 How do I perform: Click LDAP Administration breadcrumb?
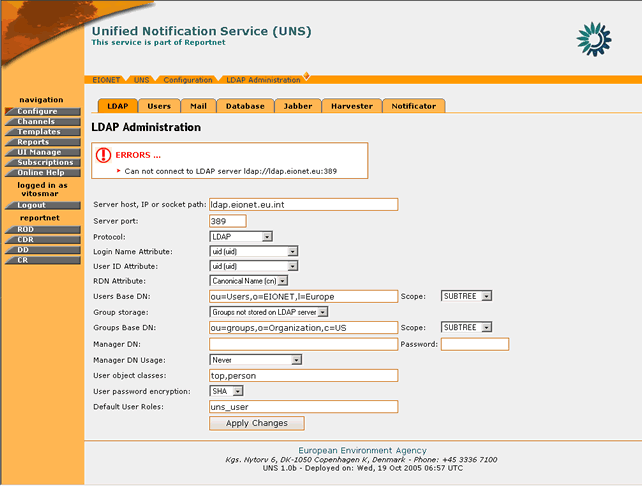pyautogui.click(x=263, y=80)
